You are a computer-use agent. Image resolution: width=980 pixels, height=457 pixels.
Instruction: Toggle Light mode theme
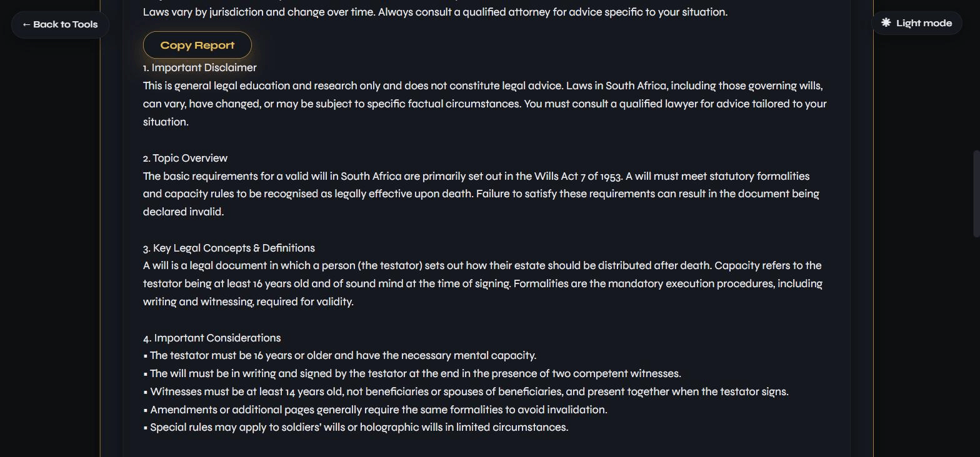916,23
